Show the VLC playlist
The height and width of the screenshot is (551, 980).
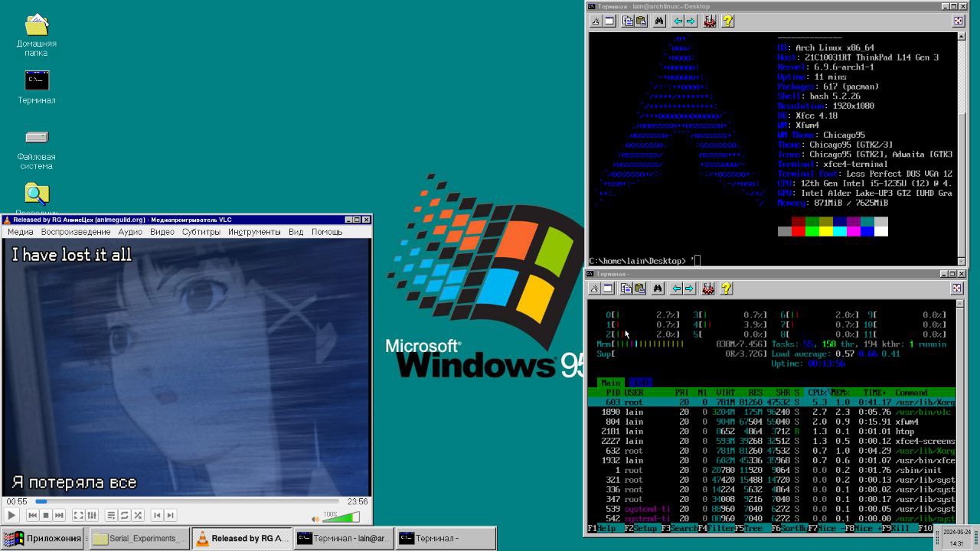click(x=111, y=516)
